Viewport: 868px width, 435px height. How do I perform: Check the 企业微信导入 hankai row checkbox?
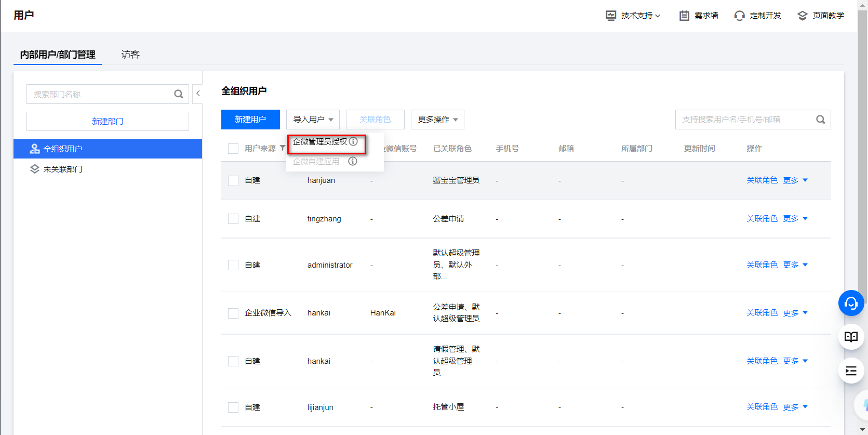(x=233, y=313)
